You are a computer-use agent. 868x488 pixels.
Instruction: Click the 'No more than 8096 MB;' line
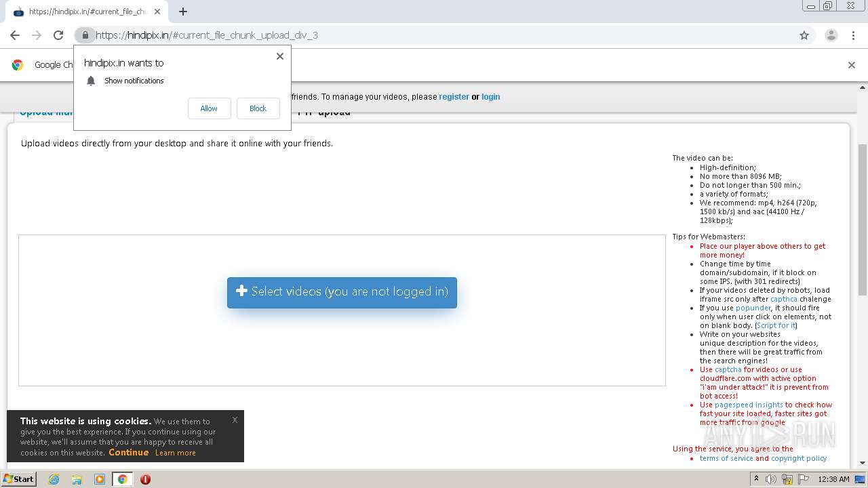point(741,176)
